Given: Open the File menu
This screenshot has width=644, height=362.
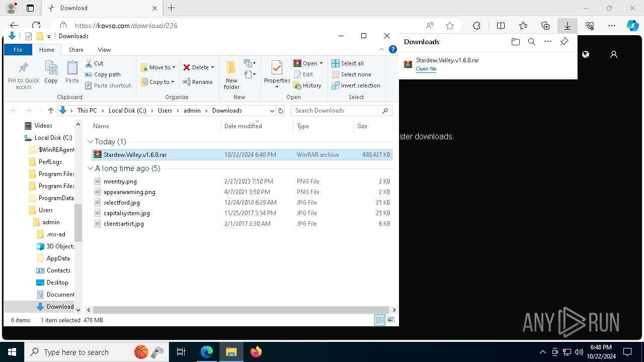Looking at the screenshot, I should [18, 50].
